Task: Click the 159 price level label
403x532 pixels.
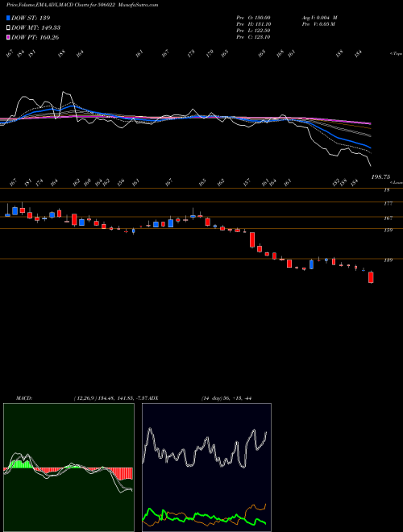Action: 388,230
